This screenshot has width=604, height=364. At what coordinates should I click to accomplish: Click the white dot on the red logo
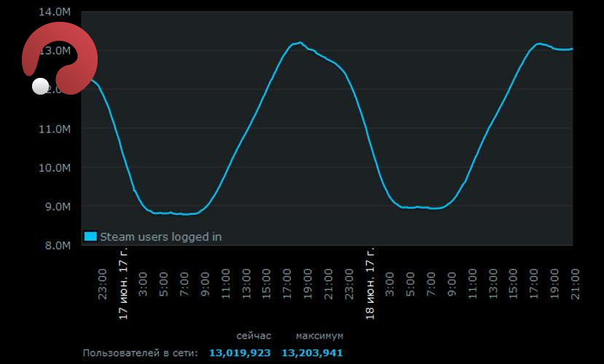(x=41, y=87)
